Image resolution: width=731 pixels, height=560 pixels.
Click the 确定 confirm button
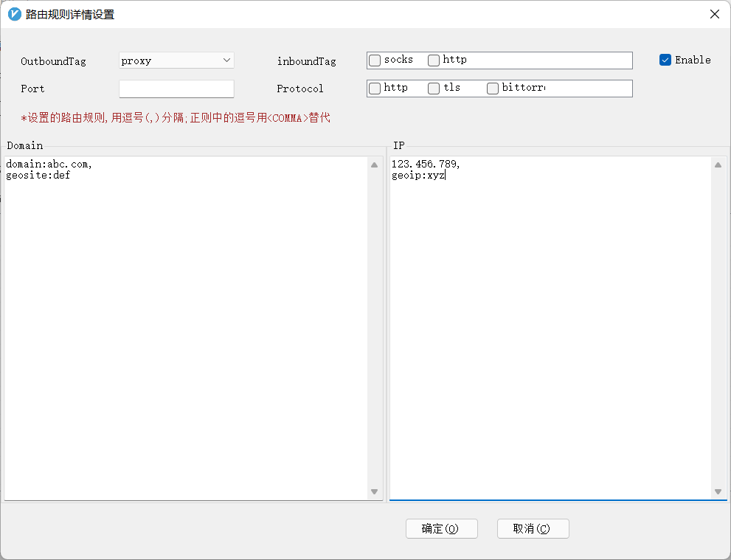coord(441,528)
